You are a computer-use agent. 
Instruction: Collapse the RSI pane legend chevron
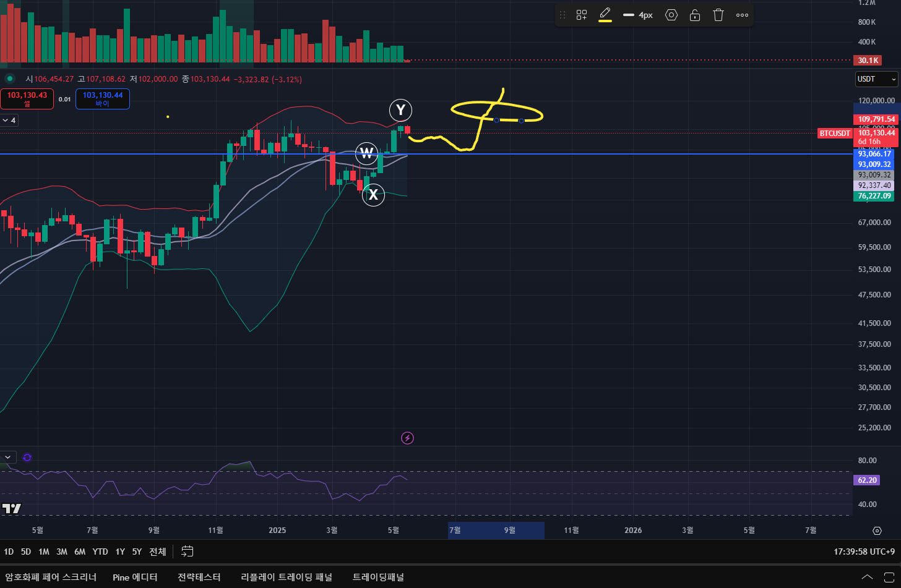[x=8, y=458]
